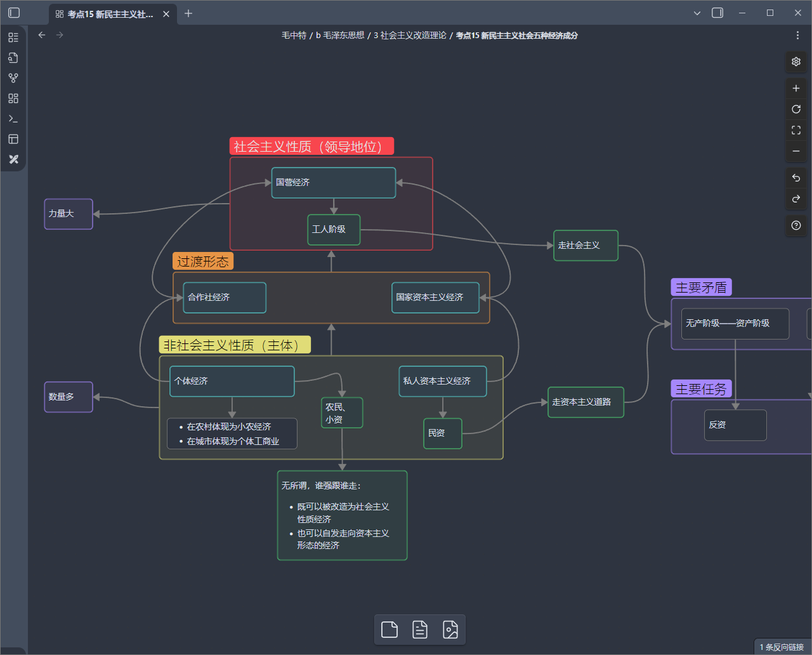
Task: Click the 主要任务 group label
Action: click(x=701, y=389)
